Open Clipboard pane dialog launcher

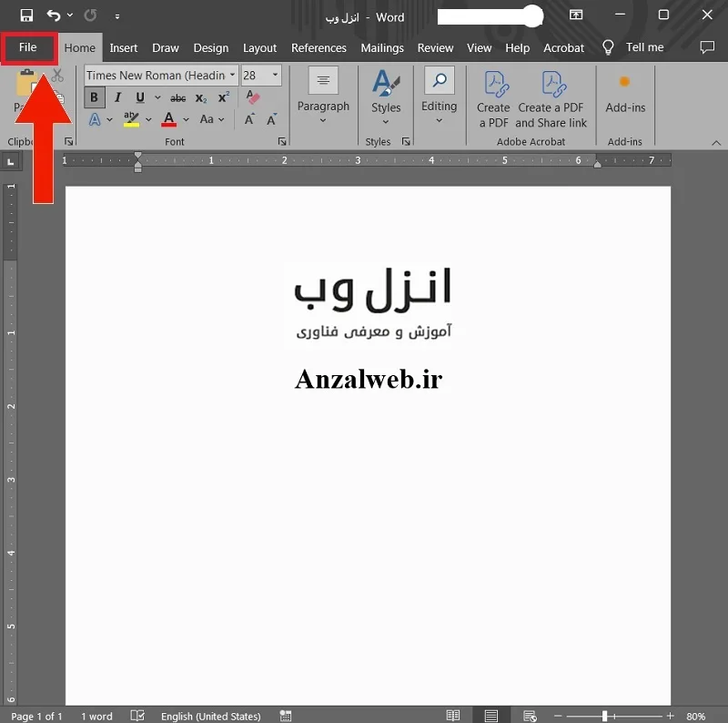click(69, 141)
